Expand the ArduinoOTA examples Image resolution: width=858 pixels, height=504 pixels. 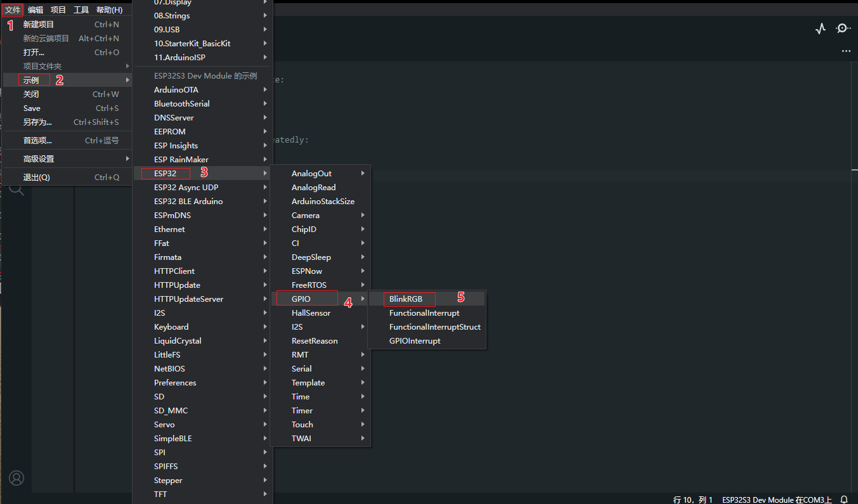coord(202,90)
